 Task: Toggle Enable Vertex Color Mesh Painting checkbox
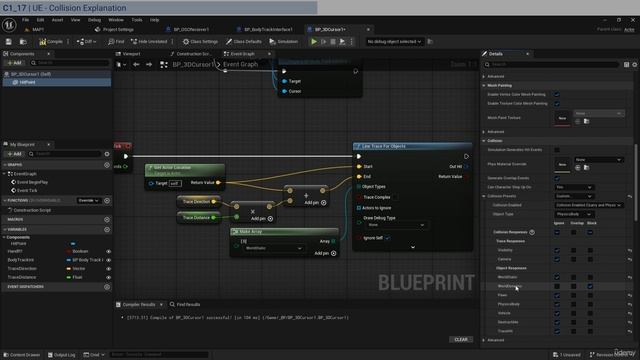tap(557, 95)
